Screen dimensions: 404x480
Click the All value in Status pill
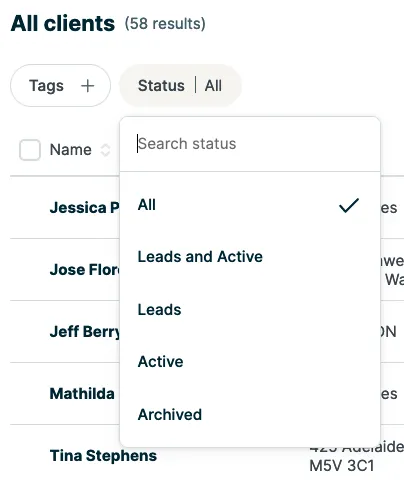tap(213, 86)
